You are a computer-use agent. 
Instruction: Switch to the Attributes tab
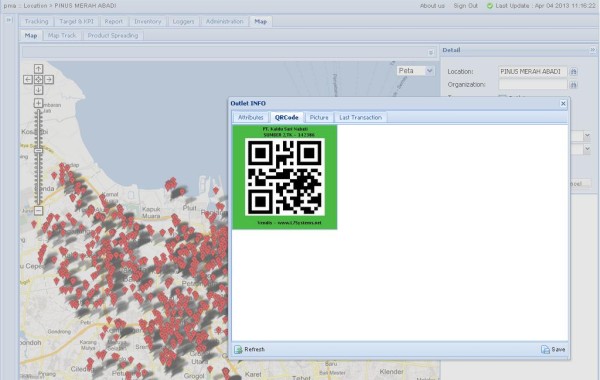tap(251, 117)
